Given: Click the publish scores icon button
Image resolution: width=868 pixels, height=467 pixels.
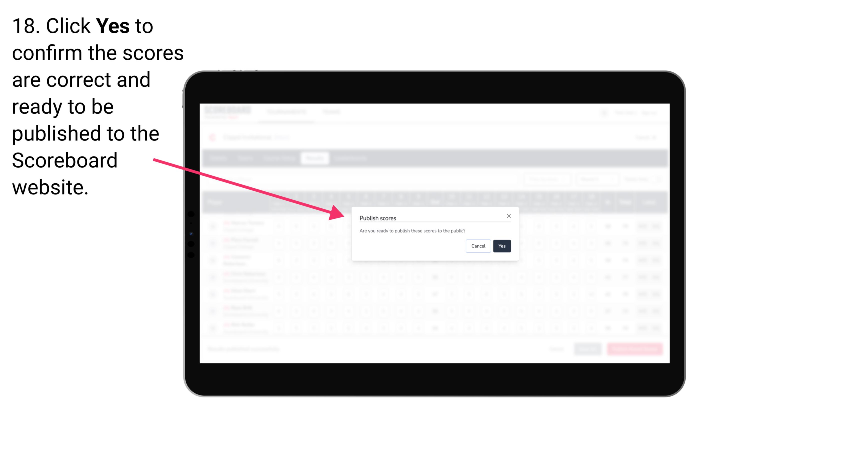Looking at the screenshot, I should click(500, 245).
